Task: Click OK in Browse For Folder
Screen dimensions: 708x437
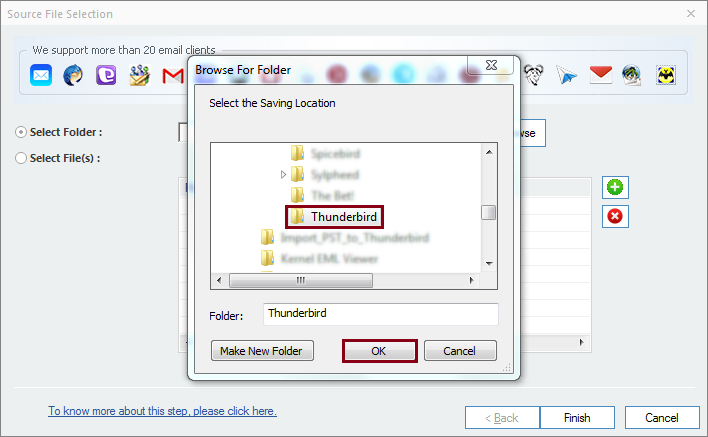Action: tap(379, 351)
